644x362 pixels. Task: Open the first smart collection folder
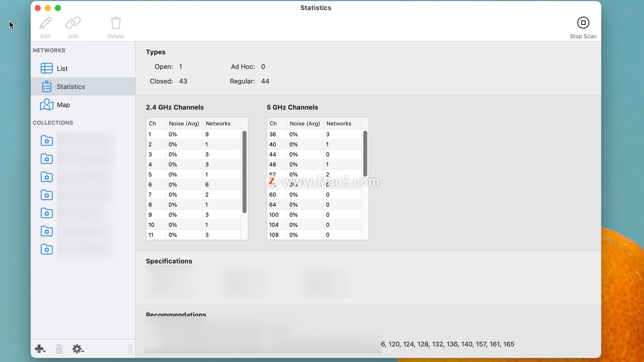point(47,141)
